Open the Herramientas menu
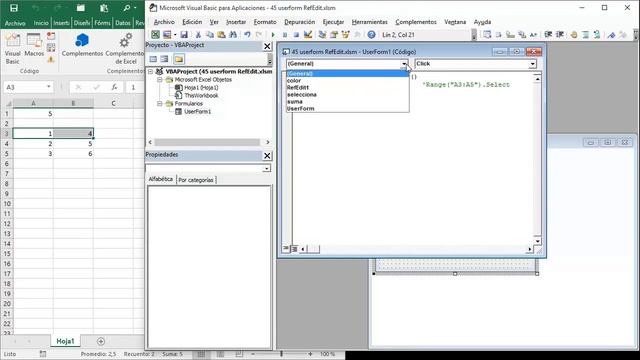The height and width of the screenshot is (360, 640). point(369,22)
